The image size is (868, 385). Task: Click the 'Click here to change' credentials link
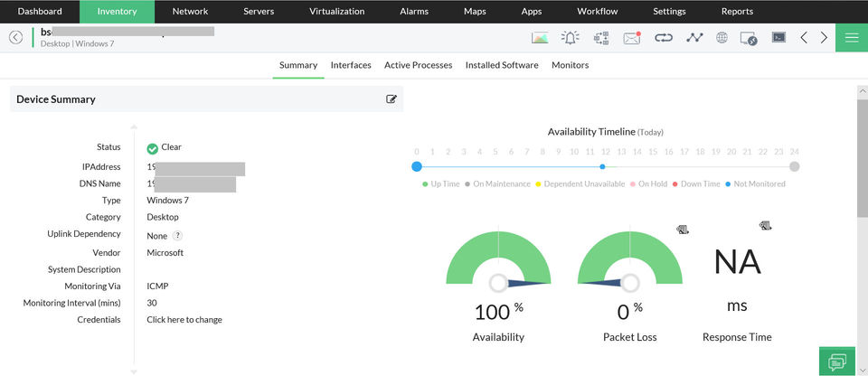184,320
